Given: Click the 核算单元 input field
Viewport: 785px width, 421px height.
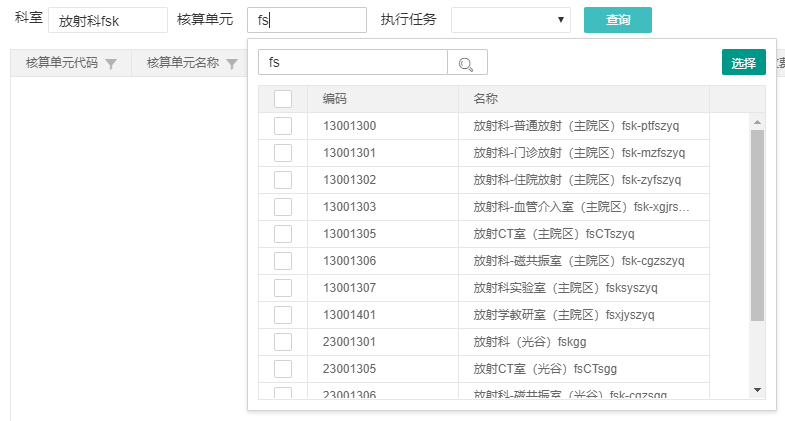Looking at the screenshot, I should pos(307,20).
